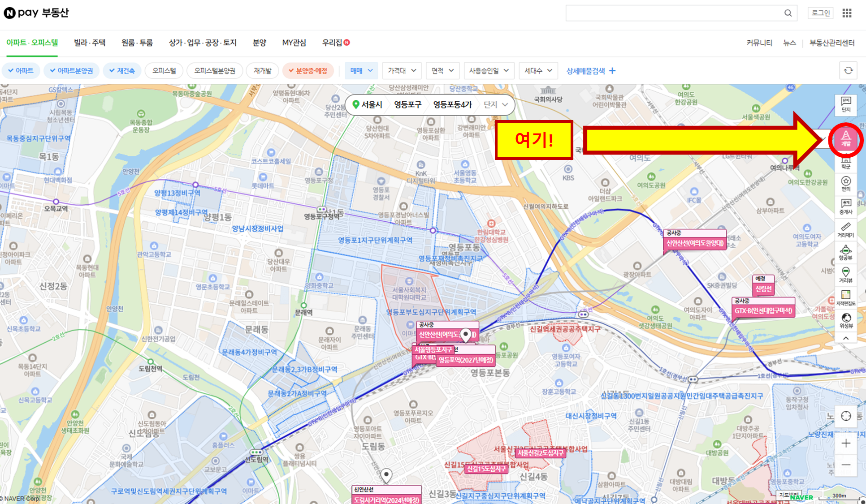Show the 학군 school district layer

pyautogui.click(x=845, y=163)
